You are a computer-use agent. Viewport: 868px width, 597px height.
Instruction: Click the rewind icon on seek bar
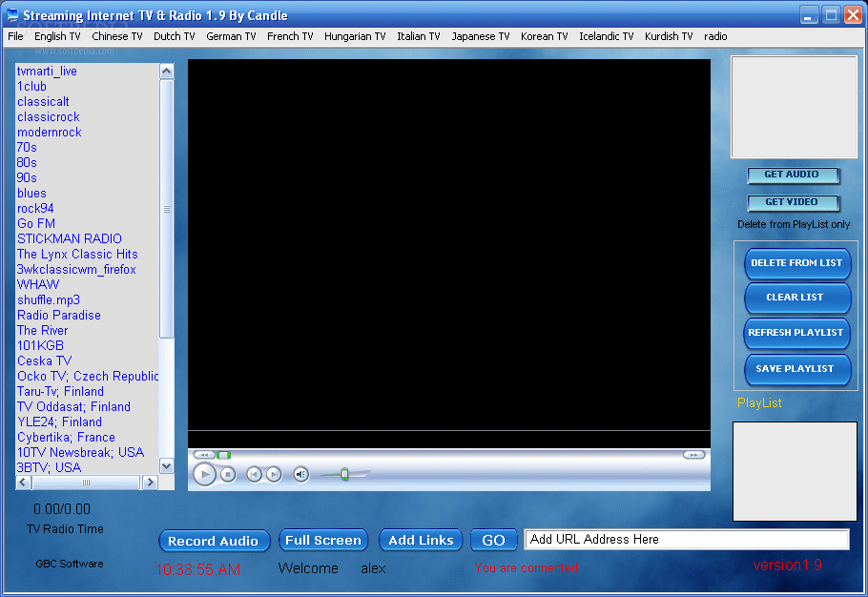pyautogui.click(x=204, y=455)
